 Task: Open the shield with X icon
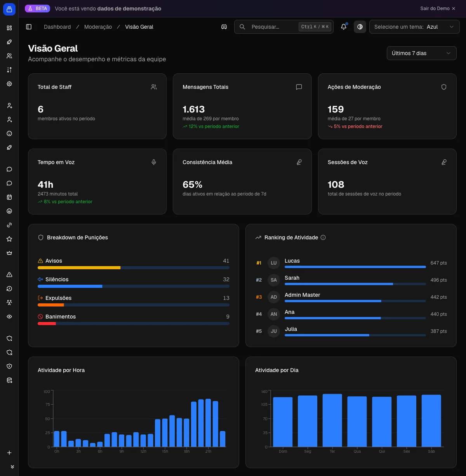pyautogui.click(x=9, y=352)
